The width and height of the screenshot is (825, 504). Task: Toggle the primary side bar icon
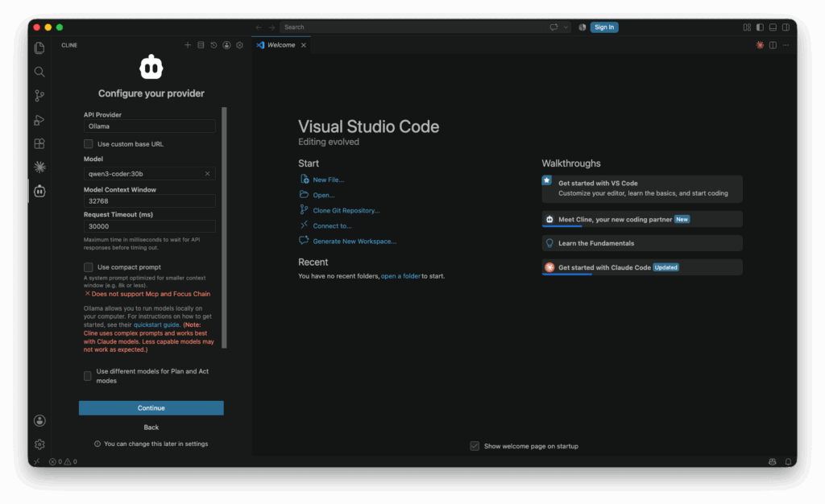(761, 27)
